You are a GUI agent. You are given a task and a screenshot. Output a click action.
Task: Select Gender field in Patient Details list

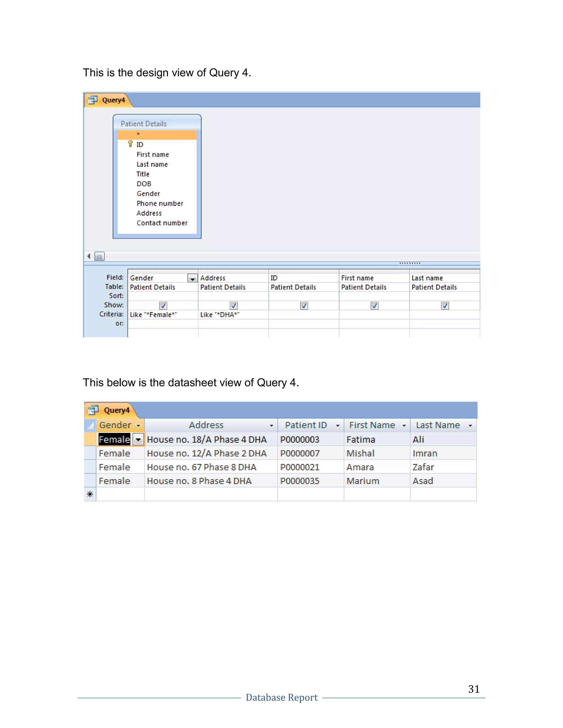tap(157, 194)
